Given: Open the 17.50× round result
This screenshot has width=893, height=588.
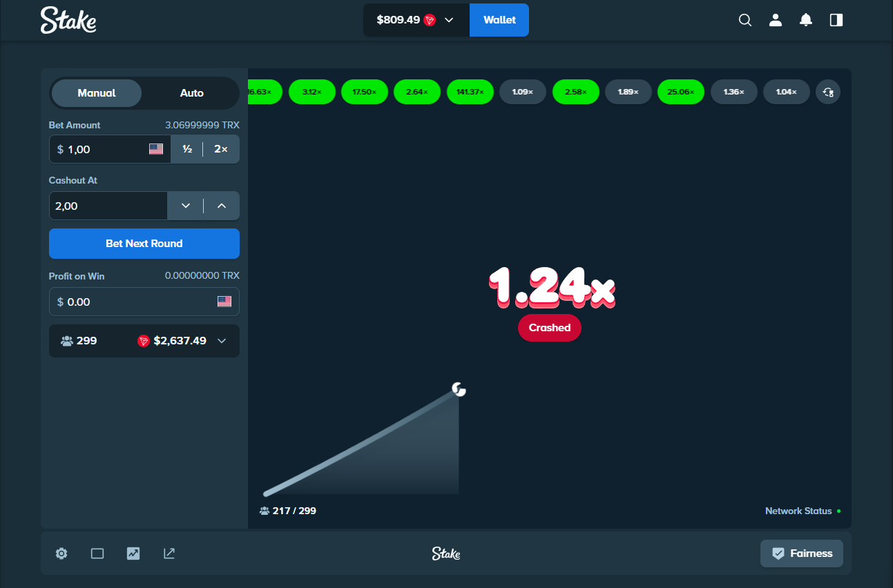Looking at the screenshot, I should point(365,92).
